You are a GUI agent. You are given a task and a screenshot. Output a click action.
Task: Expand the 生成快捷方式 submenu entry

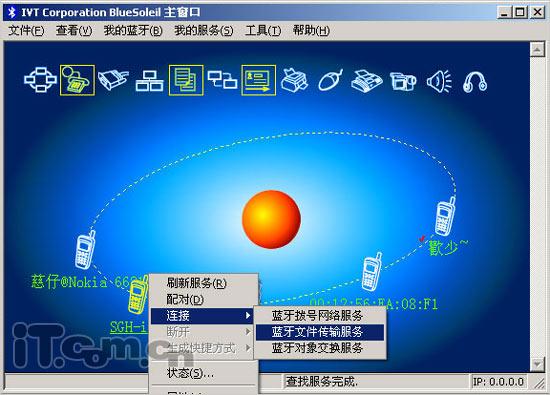[202, 348]
